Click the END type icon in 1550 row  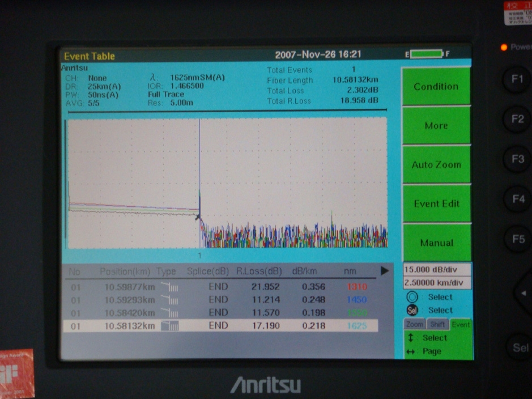click(169, 313)
